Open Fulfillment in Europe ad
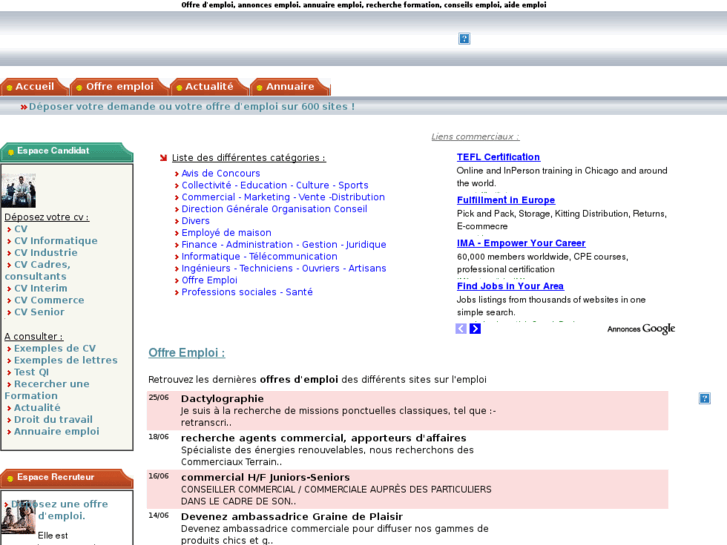This screenshot has width=727, height=545. pyautogui.click(x=506, y=200)
